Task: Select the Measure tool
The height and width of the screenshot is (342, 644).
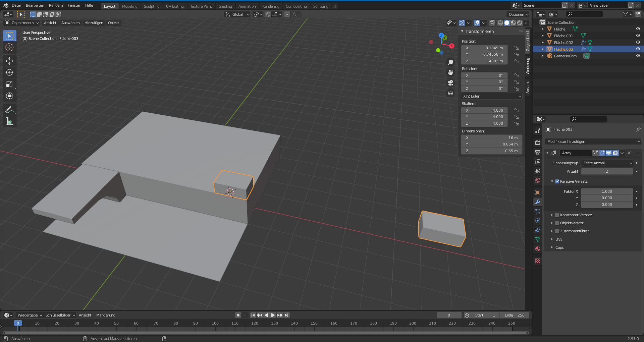Action: click(x=9, y=122)
